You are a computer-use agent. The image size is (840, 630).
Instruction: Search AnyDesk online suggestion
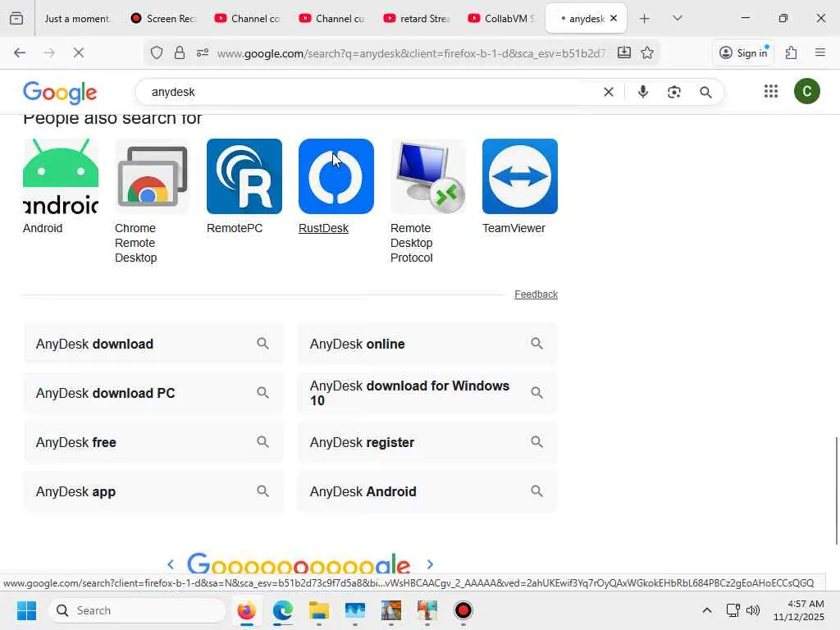click(x=427, y=344)
